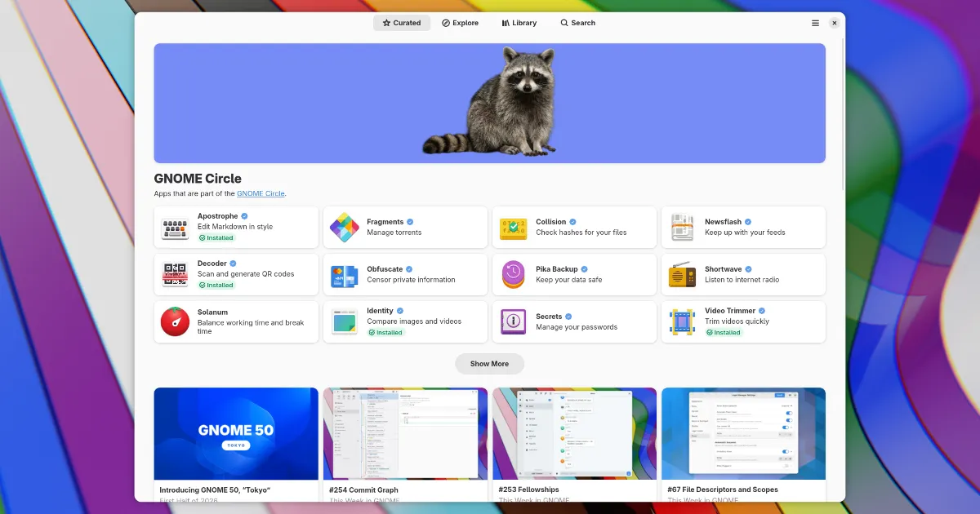Click '#254 Commit Graph' article title

(363, 490)
